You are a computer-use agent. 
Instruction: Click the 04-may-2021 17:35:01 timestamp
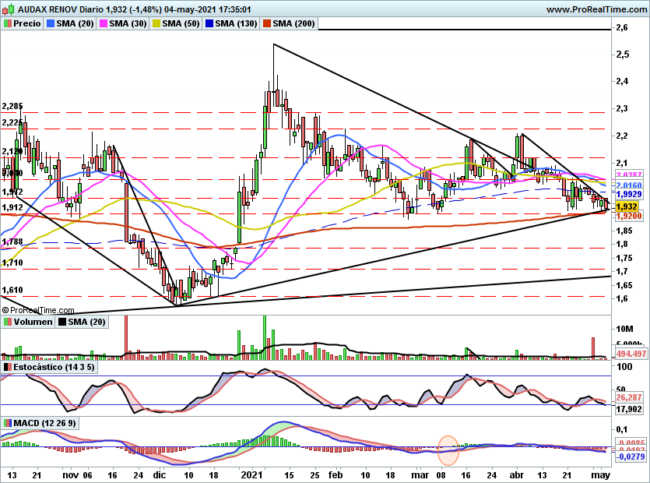(207, 9)
